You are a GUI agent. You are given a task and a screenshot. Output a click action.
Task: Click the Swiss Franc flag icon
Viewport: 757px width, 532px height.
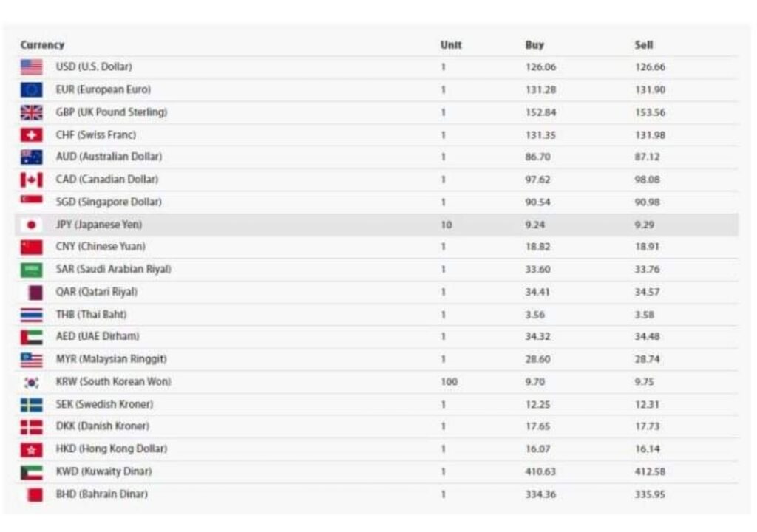[31, 135]
